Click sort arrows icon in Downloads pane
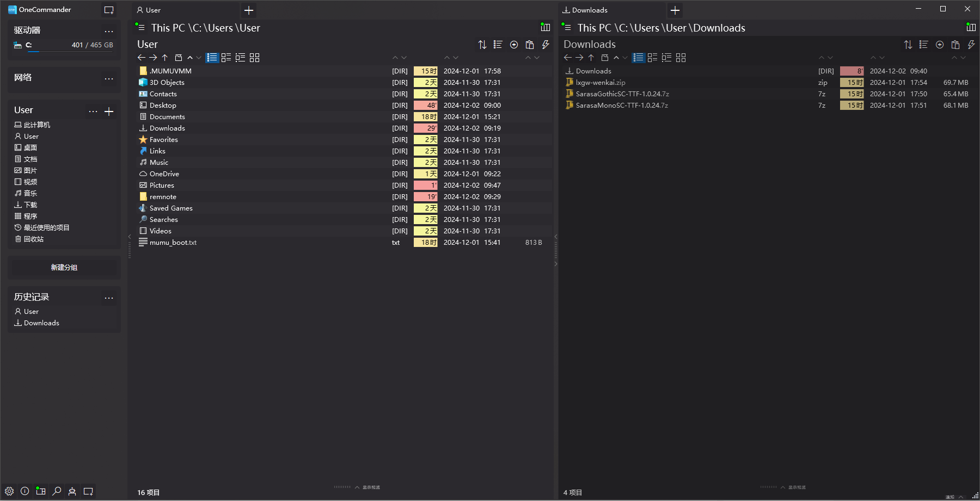This screenshot has height=501, width=980. [x=908, y=45]
